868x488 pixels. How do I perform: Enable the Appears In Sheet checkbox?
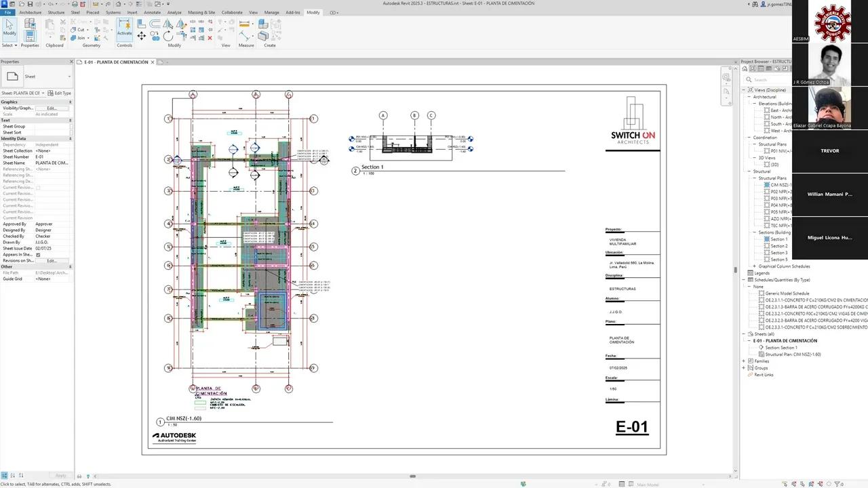[x=37, y=254]
